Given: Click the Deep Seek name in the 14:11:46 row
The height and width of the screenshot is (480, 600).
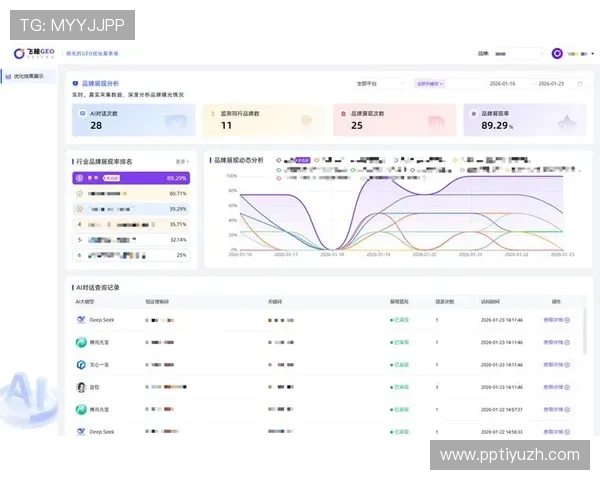Looking at the screenshot, I should [102, 320].
